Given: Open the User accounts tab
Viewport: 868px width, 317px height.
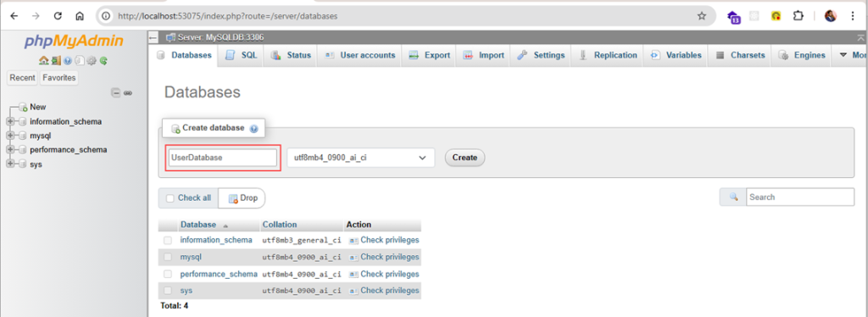Looking at the screenshot, I should click(359, 55).
